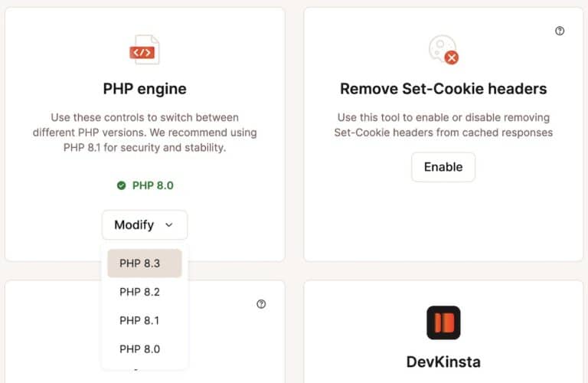Open help for Remove Set-Cookie headers

[560, 31]
